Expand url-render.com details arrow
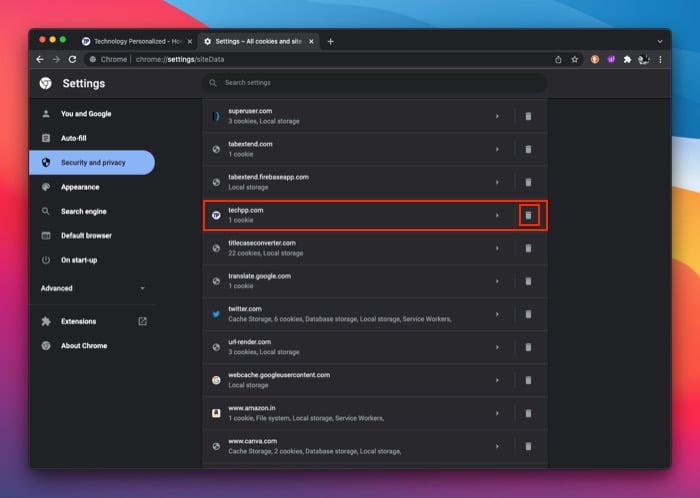This screenshot has width=700, height=498. [497, 348]
